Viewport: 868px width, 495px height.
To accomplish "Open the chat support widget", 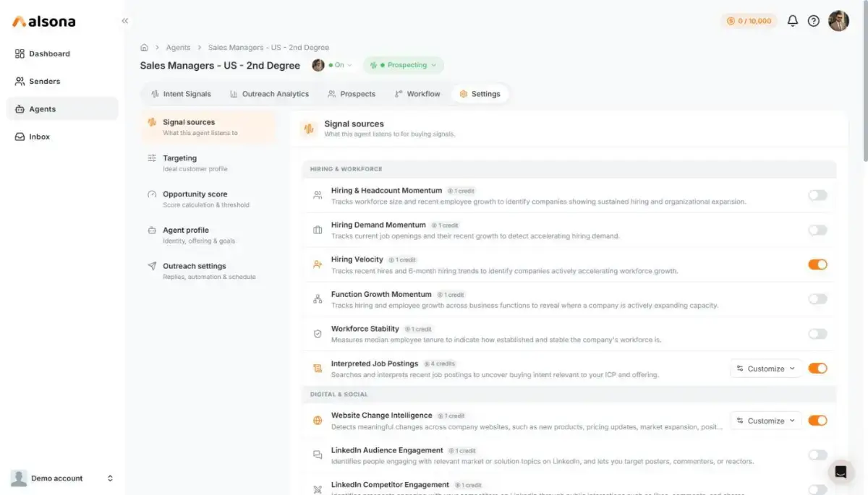I will (x=841, y=472).
